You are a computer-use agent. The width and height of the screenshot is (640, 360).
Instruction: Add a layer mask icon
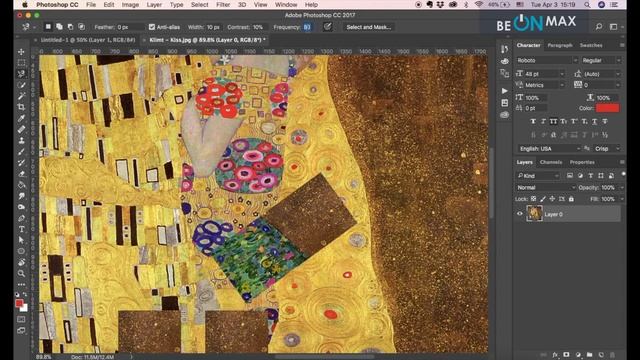tap(566, 355)
